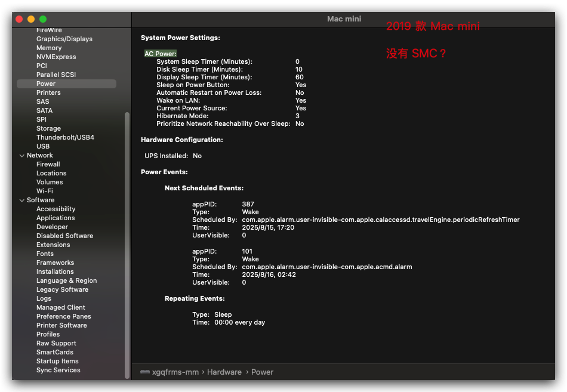Select Thunderbolt/USB4 entry
567x392 pixels.
point(65,137)
